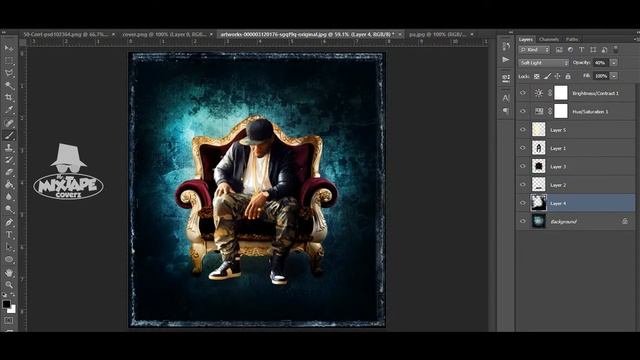640x360 pixels.
Task: Select the Dodge tool
Action: click(x=9, y=209)
